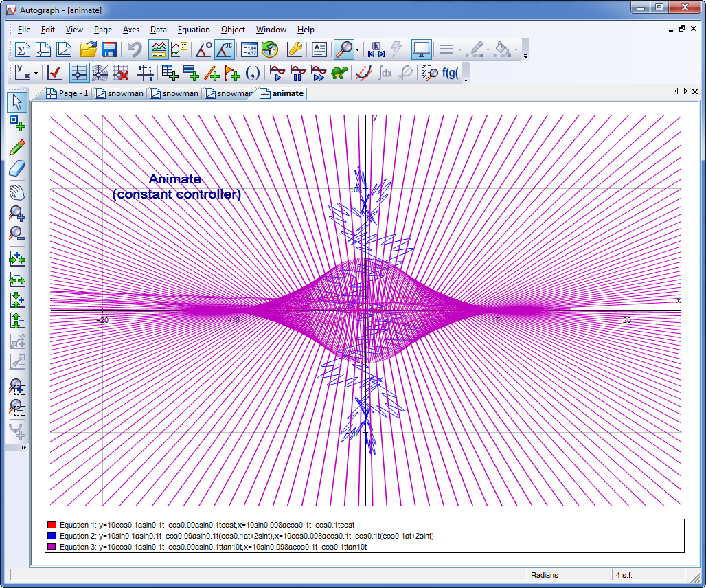Toggle the standard grid axes button
The width and height of the screenshot is (706, 588).
(79, 73)
